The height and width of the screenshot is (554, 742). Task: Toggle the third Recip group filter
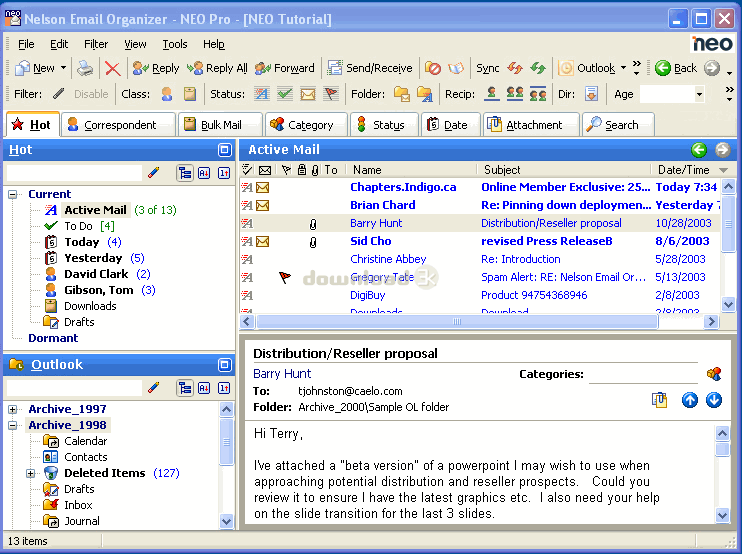point(538,94)
